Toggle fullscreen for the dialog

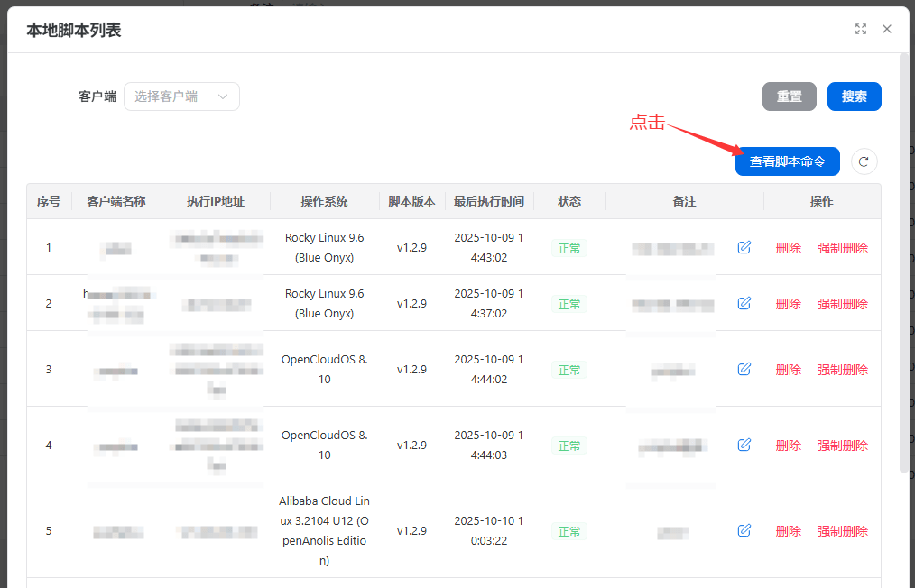(861, 29)
